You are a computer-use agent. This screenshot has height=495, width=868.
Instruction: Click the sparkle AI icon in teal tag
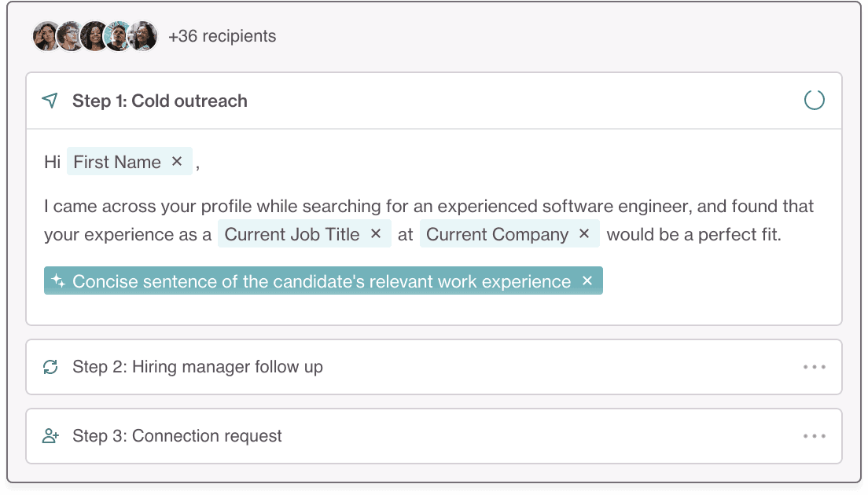coord(58,281)
